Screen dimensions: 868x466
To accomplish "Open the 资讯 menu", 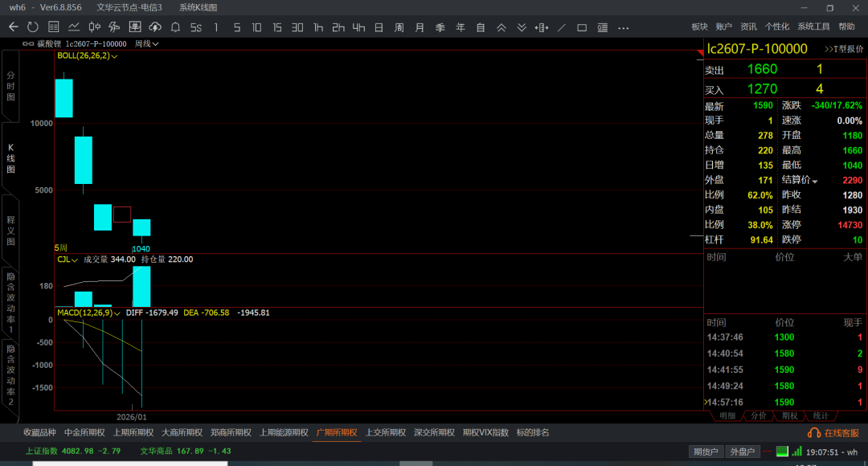I will [748, 27].
